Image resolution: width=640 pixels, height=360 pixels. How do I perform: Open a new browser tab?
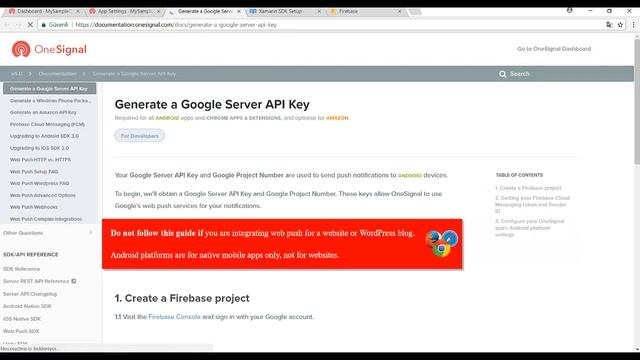pyautogui.click(x=415, y=12)
